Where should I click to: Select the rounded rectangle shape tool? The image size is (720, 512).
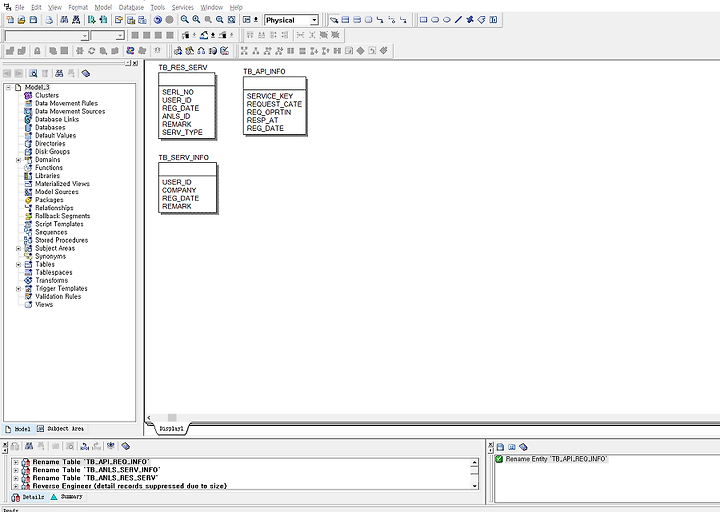435,20
